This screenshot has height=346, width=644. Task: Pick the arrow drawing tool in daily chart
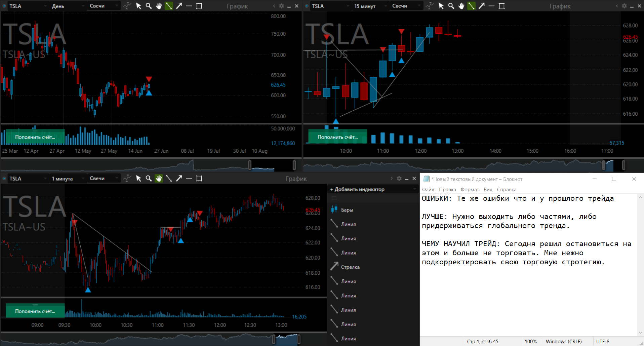click(179, 6)
